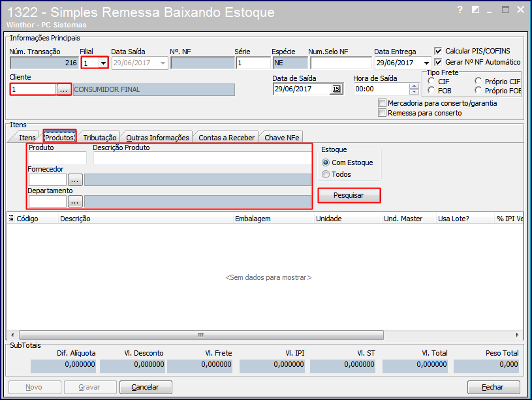Open the Departamento lookup ellipsis button
The width and height of the screenshot is (532, 400).
tap(75, 202)
